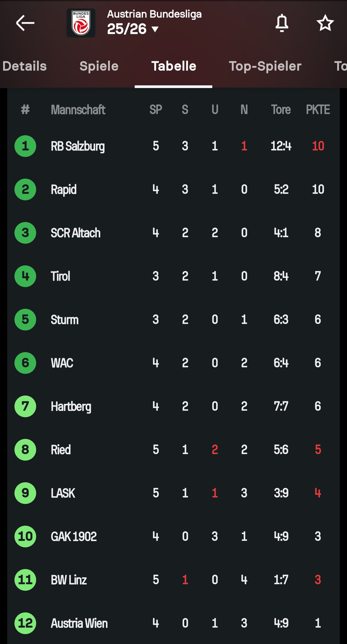This screenshot has width=347, height=644.
Task: Tap rank 5 badge beside Sturm
Action: [25, 320]
